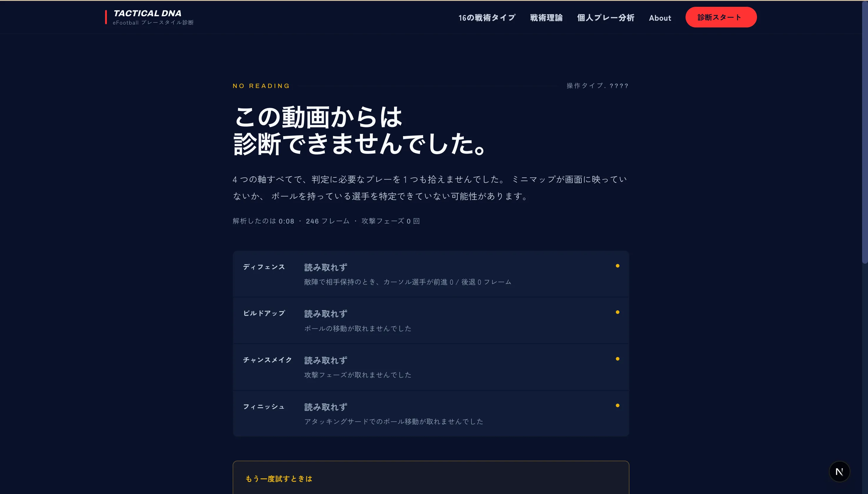Click the Next.js dev tools N icon
868x494 pixels.
[839, 472]
